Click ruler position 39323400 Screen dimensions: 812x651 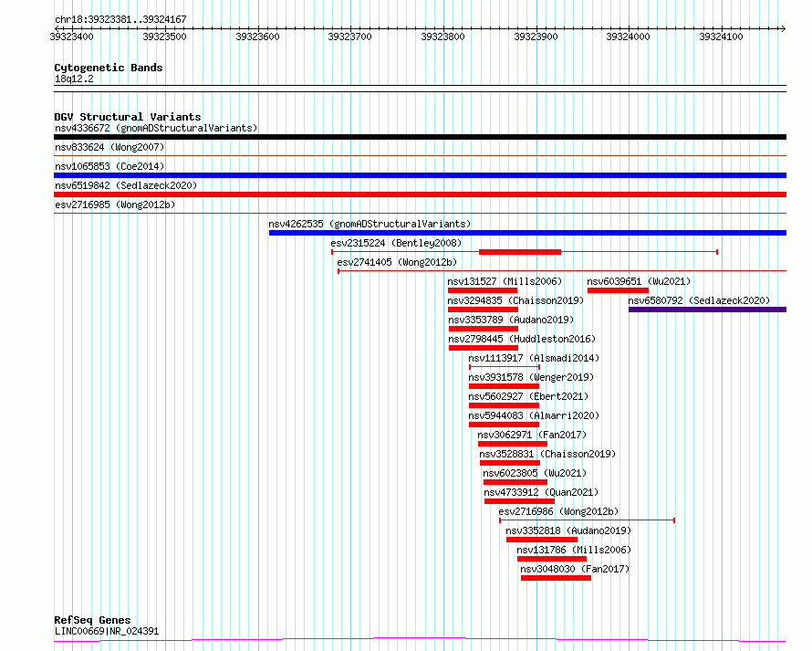71,37
